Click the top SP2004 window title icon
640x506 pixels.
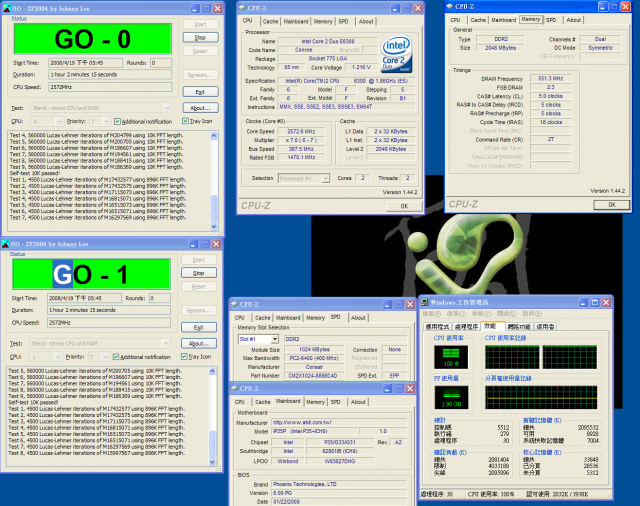[x=7, y=8]
